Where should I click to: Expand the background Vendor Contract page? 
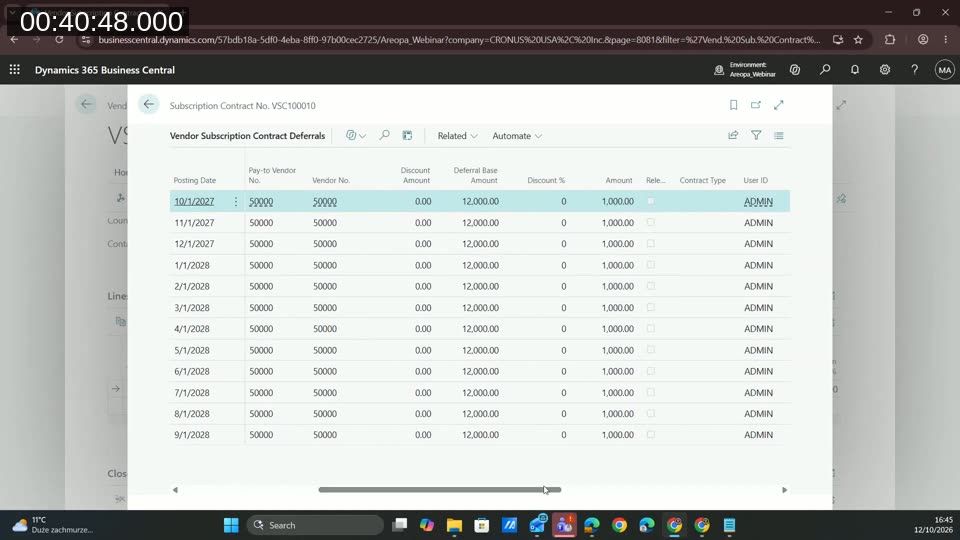(841, 105)
